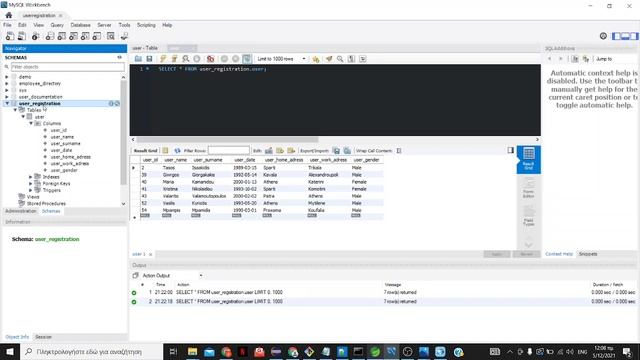This screenshot has width=640, height=360.
Task: Click the user_name column header
Action: pos(176,160)
